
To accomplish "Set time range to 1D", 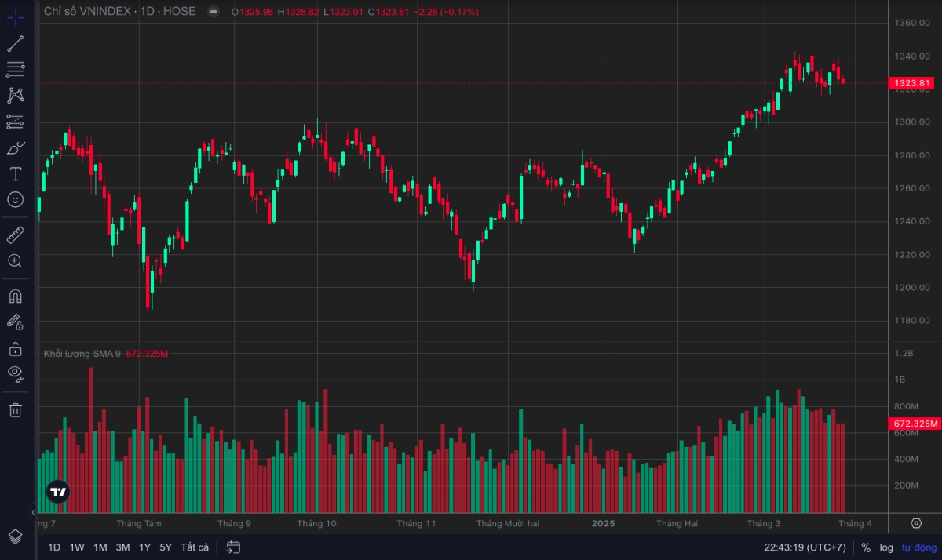I will tap(54, 547).
